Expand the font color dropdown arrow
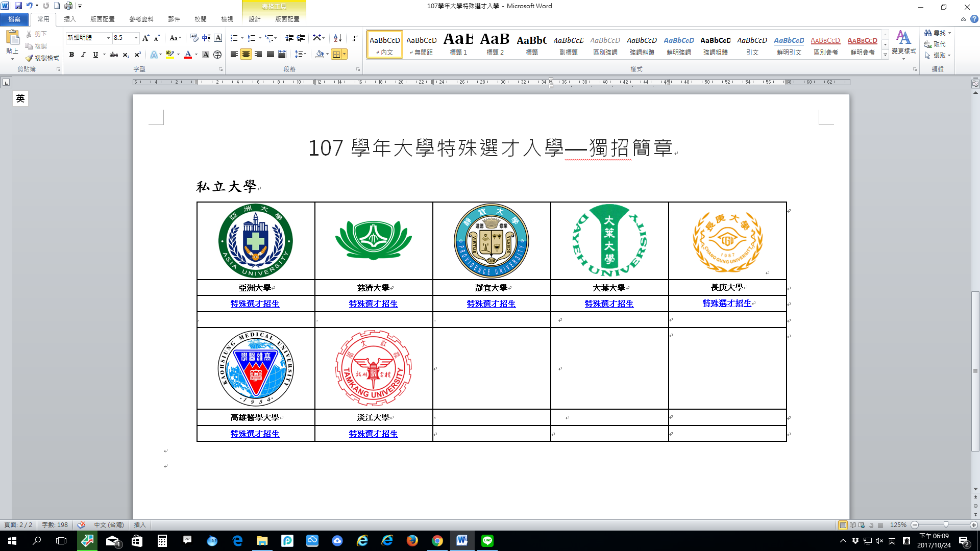 [196, 55]
